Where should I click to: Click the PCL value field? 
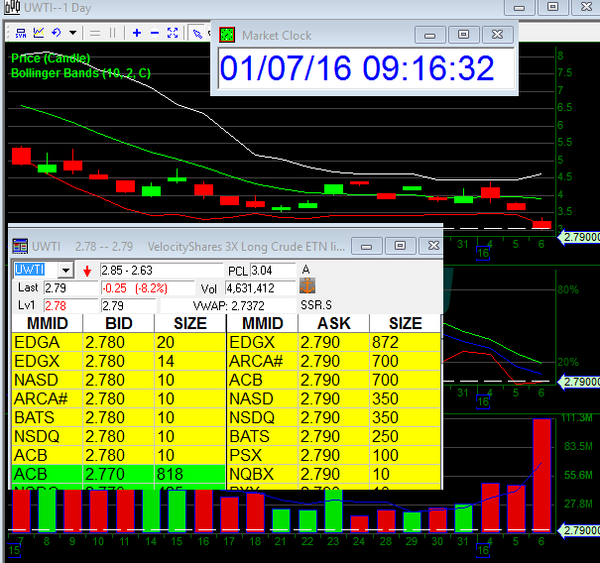(273, 271)
